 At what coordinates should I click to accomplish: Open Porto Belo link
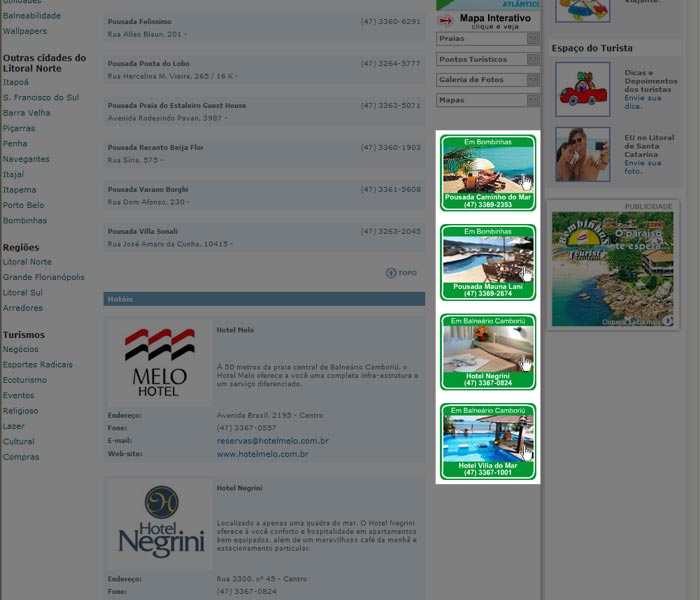pos(23,205)
